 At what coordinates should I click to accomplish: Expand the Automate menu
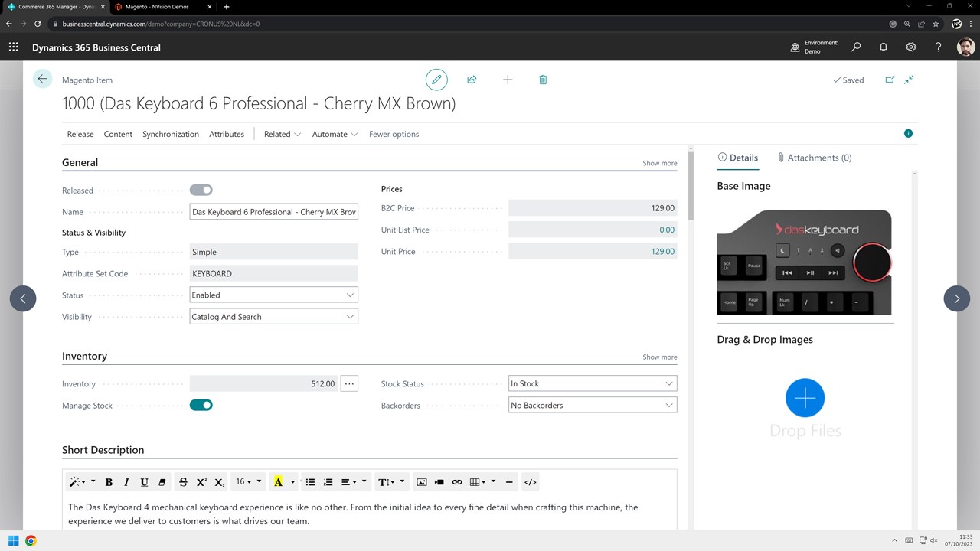[x=335, y=134]
